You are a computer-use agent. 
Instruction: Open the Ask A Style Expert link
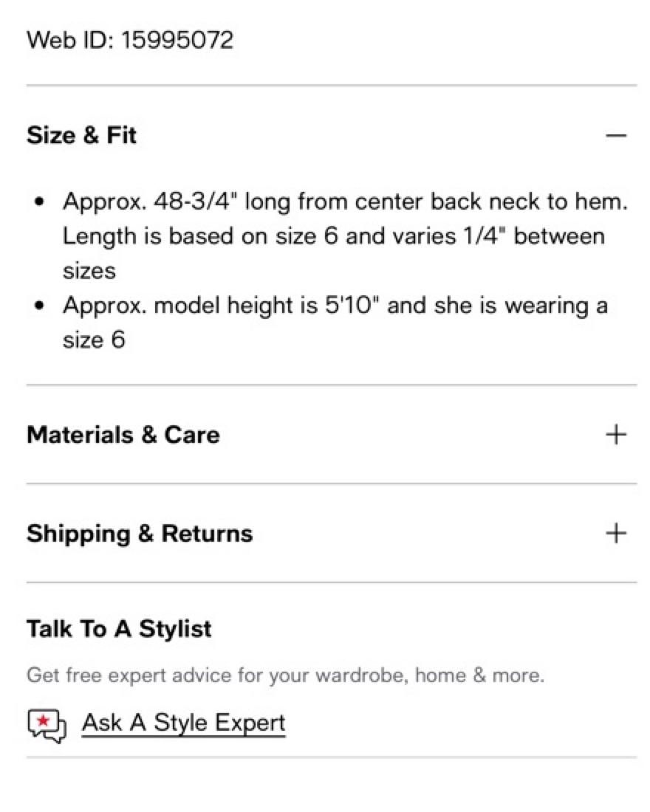pos(183,722)
